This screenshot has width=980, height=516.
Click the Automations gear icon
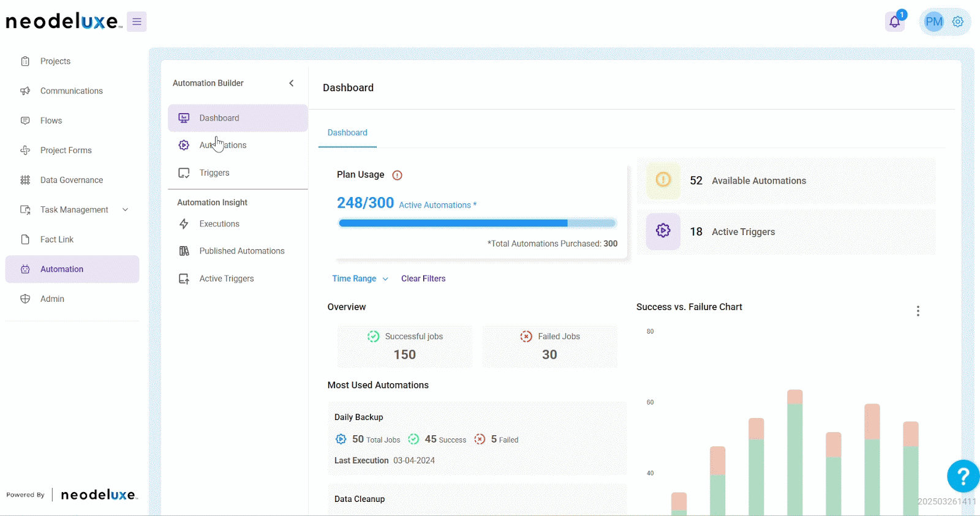[184, 145]
